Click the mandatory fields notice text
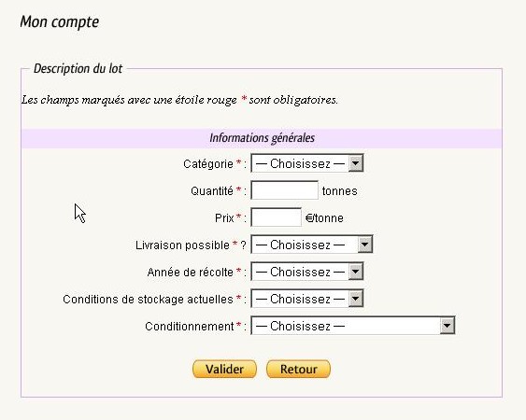This screenshot has width=526, height=420. click(x=179, y=100)
